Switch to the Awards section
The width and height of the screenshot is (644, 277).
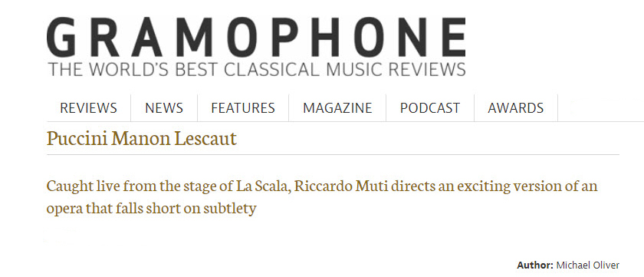coord(515,108)
